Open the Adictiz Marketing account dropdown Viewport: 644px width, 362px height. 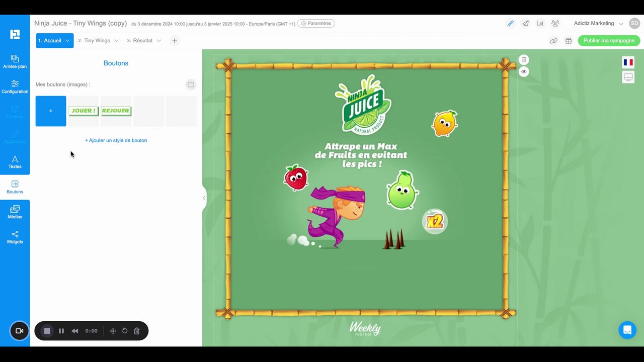click(x=598, y=23)
